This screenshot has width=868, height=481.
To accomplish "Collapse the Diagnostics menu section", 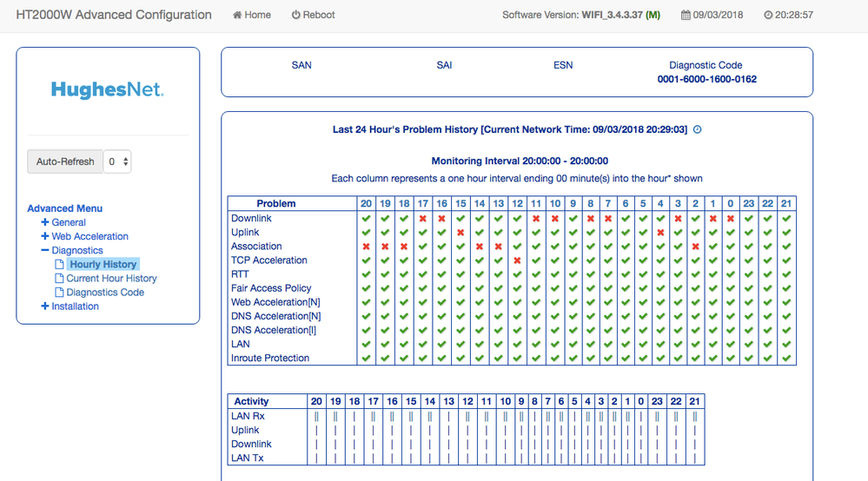I will [45, 250].
